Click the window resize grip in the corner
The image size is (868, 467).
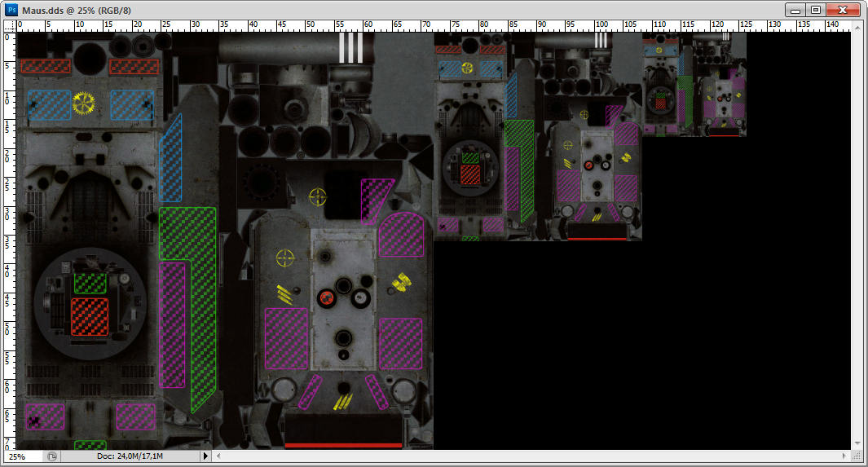coord(858,456)
